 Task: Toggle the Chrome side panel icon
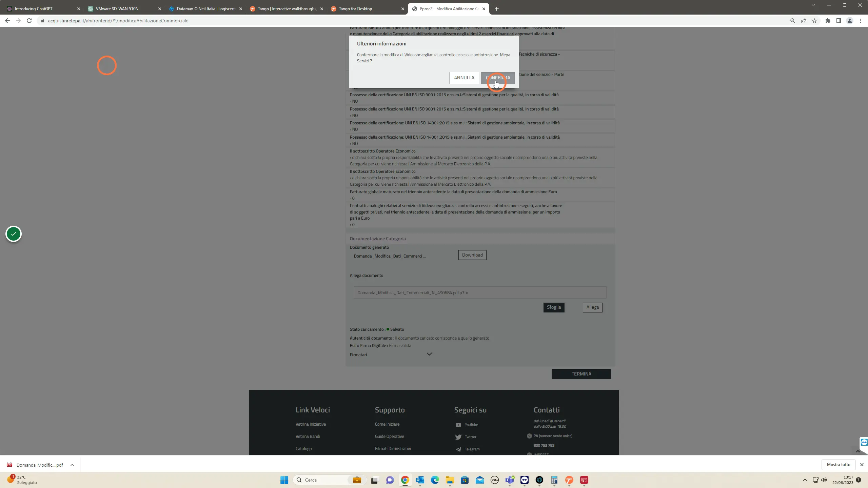(839, 21)
